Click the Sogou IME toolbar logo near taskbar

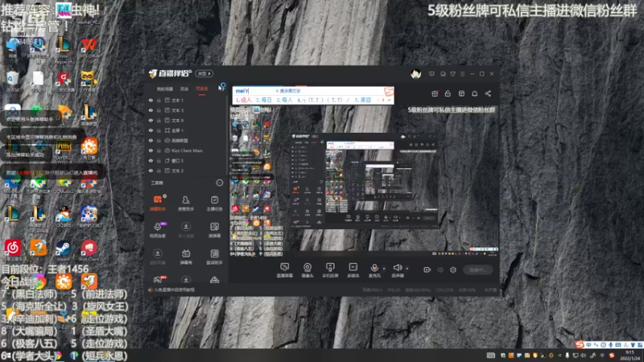pos(580,344)
